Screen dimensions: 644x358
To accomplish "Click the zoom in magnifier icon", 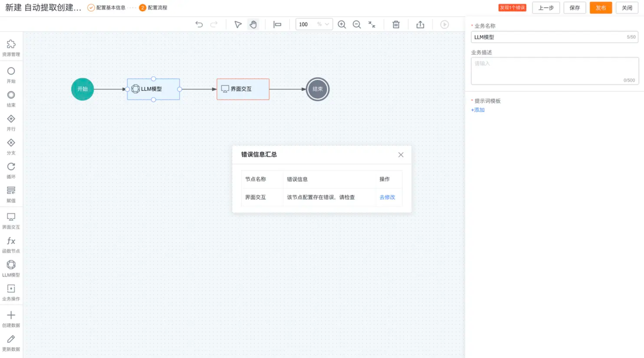I will point(341,24).
